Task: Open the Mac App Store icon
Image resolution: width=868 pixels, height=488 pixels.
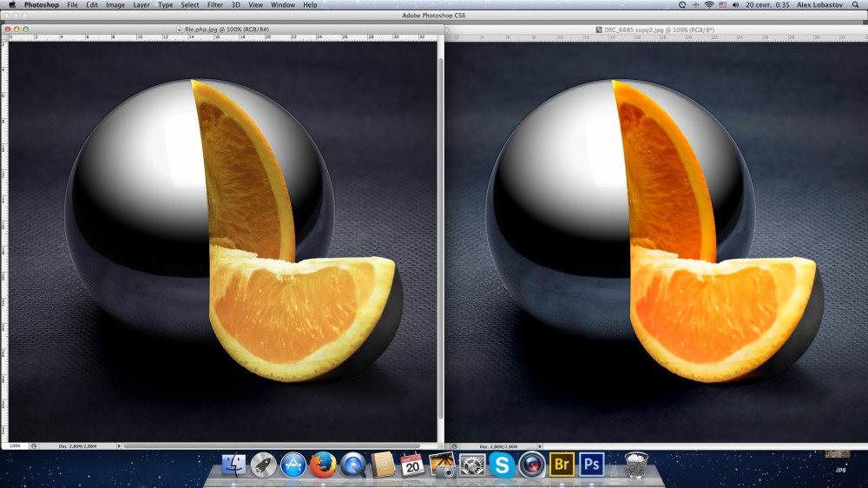Action: click(x=293, y=465)
